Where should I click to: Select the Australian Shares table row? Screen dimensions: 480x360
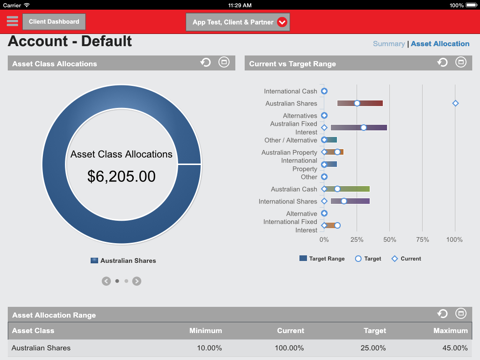coord(240,348)
